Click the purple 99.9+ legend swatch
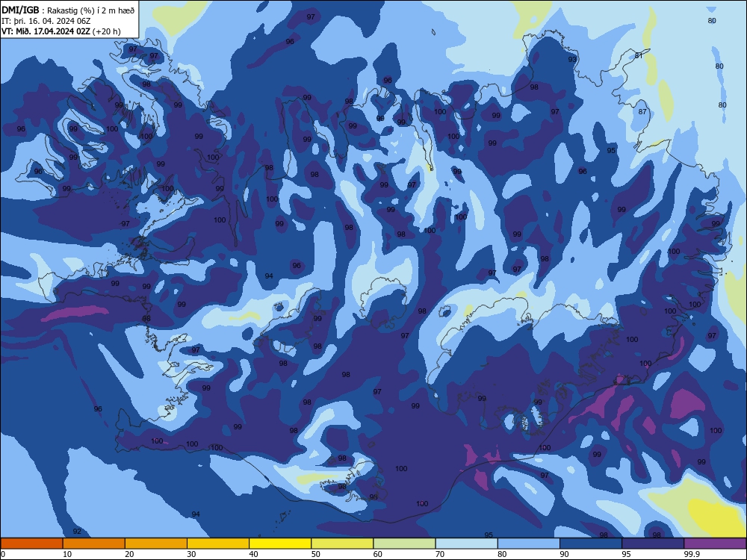747x560 pixels. (x=715, y=544)
